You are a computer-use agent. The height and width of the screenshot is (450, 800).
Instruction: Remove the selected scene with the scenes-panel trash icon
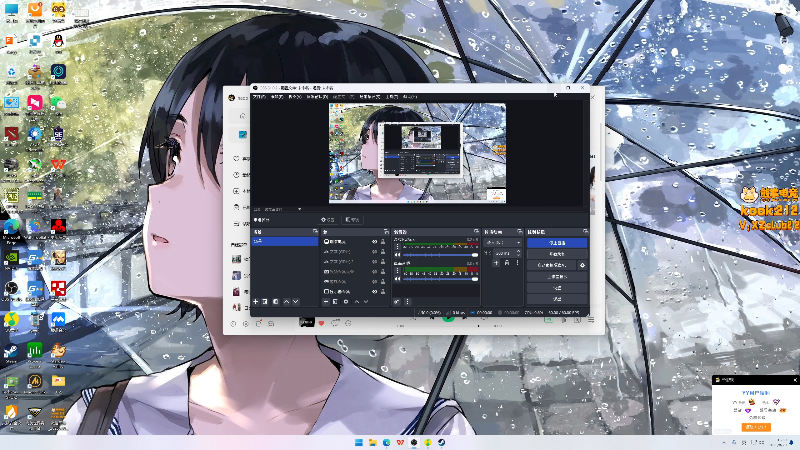click(265, 302)
